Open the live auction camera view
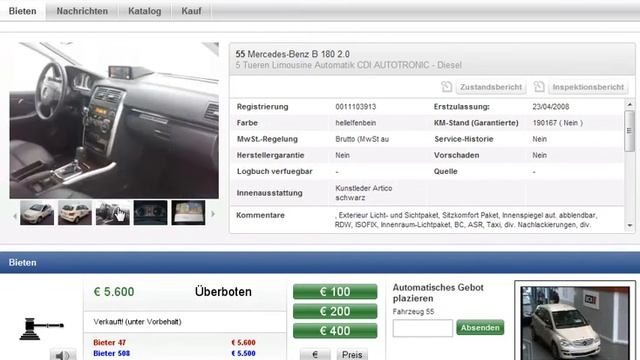640x360 pixels. (575, 322)
